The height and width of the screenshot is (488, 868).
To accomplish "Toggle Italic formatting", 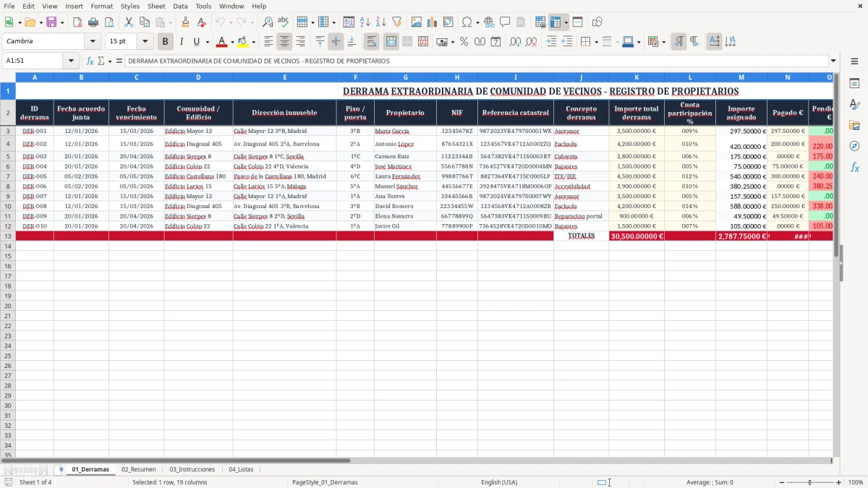I will (182, 41).
